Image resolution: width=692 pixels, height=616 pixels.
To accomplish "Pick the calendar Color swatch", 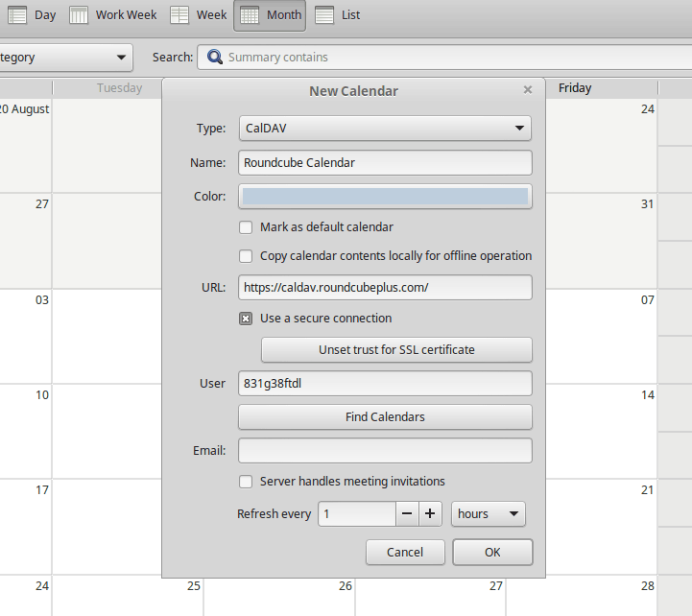I will click(385, 197).
